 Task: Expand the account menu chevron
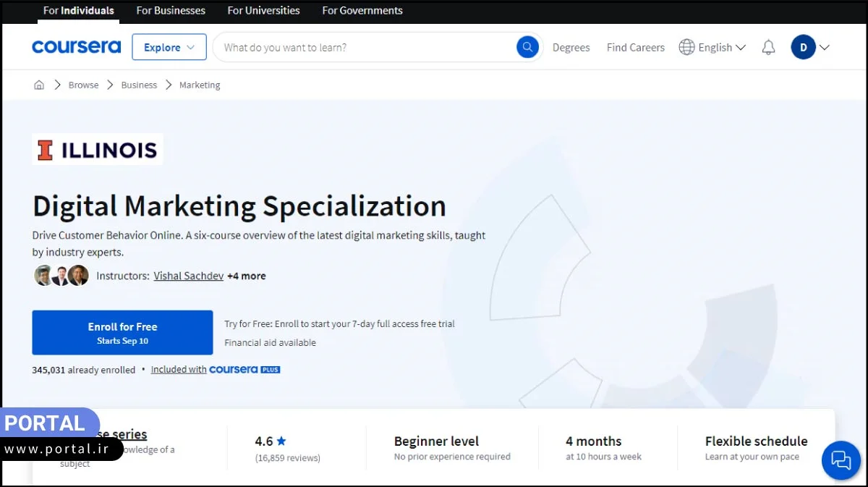[x=825, y=46]
